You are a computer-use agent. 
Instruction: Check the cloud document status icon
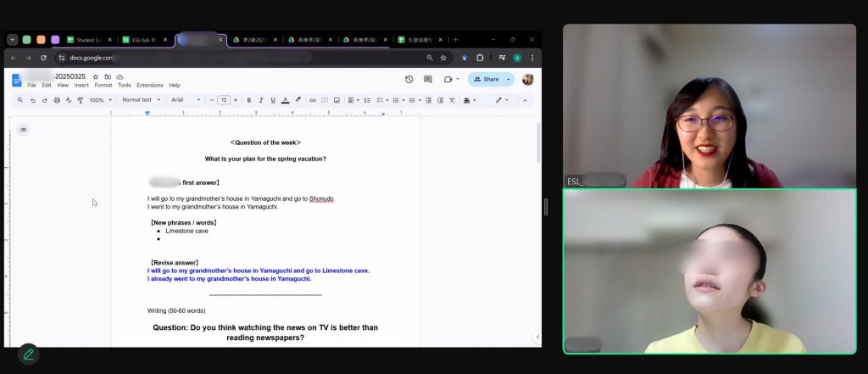[120, 77]
